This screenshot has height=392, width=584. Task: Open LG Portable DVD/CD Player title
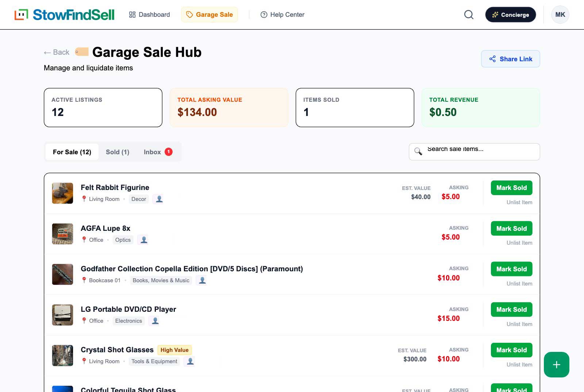pos(128,309)
